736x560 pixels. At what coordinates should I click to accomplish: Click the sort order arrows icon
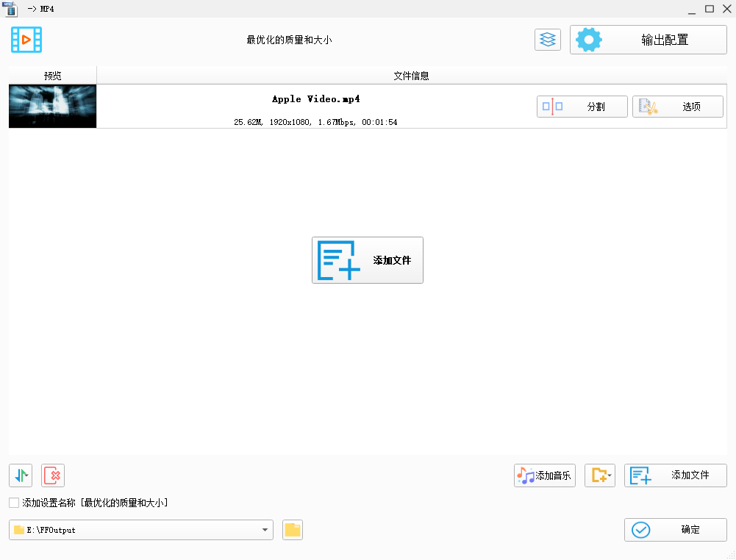[21, 475]
